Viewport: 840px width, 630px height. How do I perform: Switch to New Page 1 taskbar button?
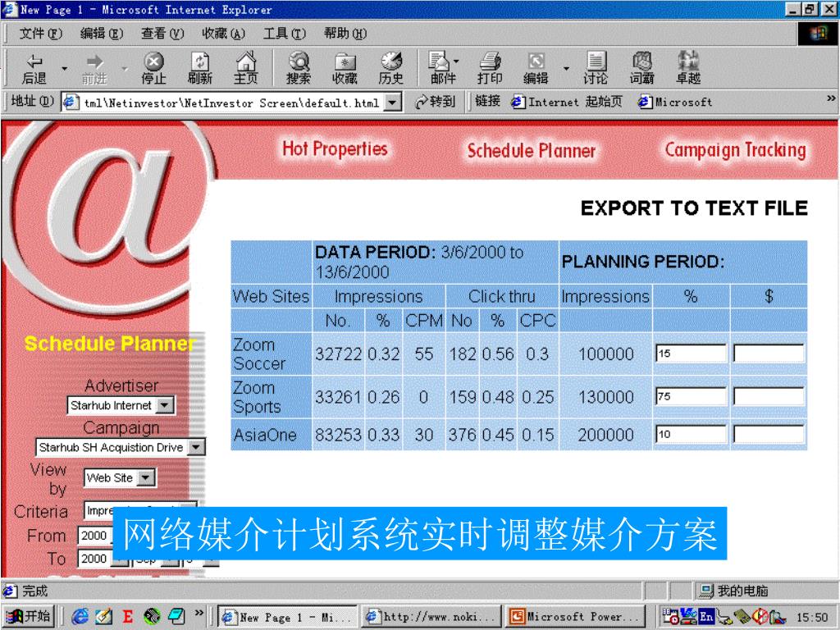[288, 617]
